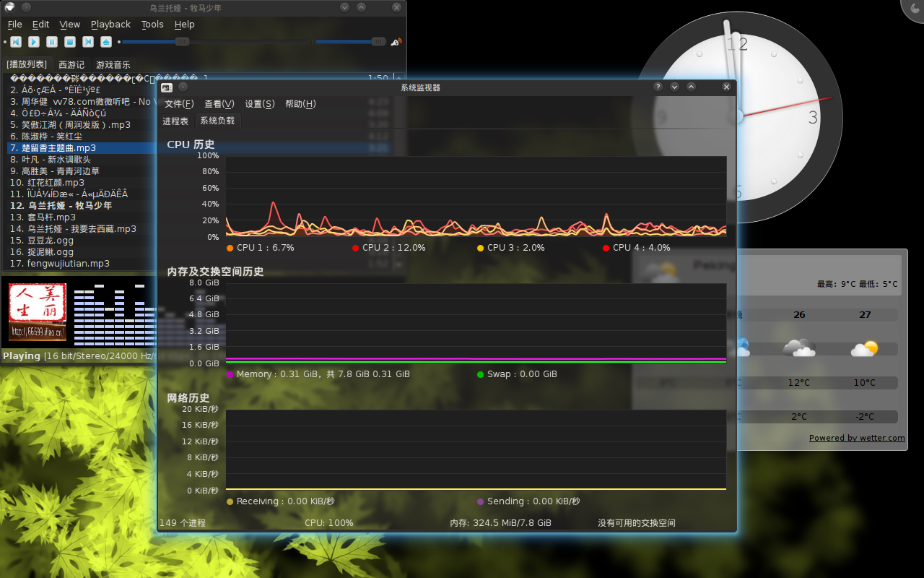This screenshot has height=578, width=924.
Task: Open the File menu in music player
Action: point(14,25)
